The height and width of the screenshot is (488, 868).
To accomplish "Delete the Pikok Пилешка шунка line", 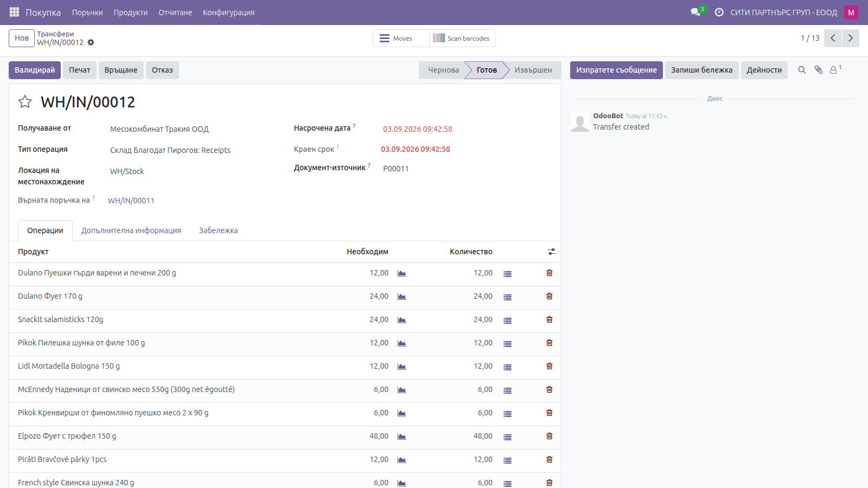I will (x=549, y=343).
